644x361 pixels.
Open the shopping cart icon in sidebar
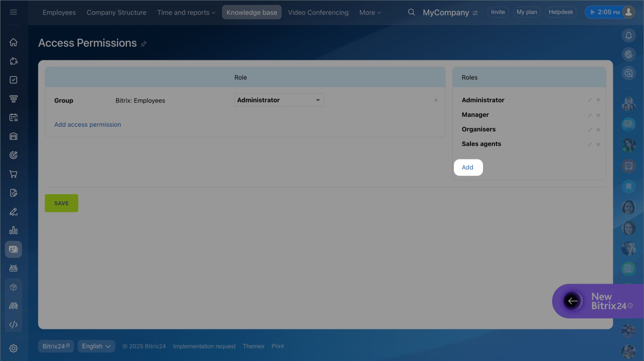tap(14, 174)
